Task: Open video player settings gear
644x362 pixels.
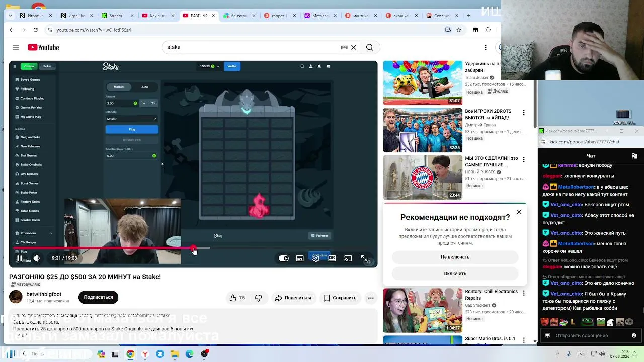Action: pos(316,258)
